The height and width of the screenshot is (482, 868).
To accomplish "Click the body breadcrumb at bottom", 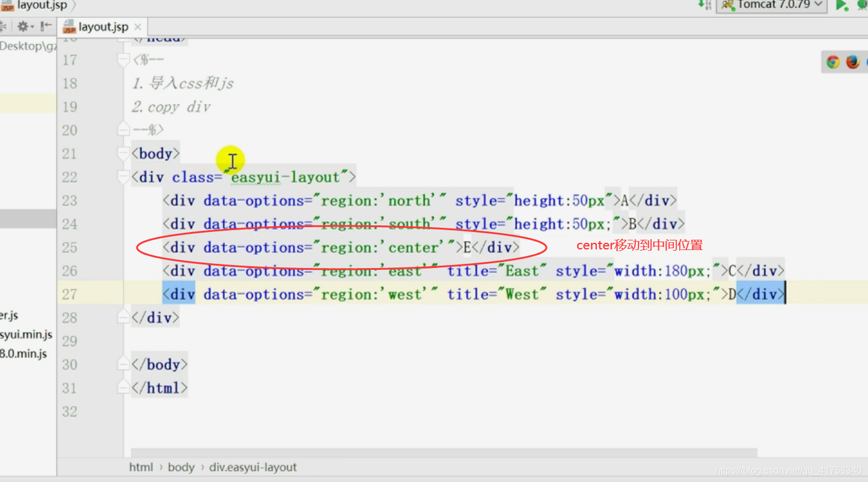I will pyautogui.click(x=181, y=467).
